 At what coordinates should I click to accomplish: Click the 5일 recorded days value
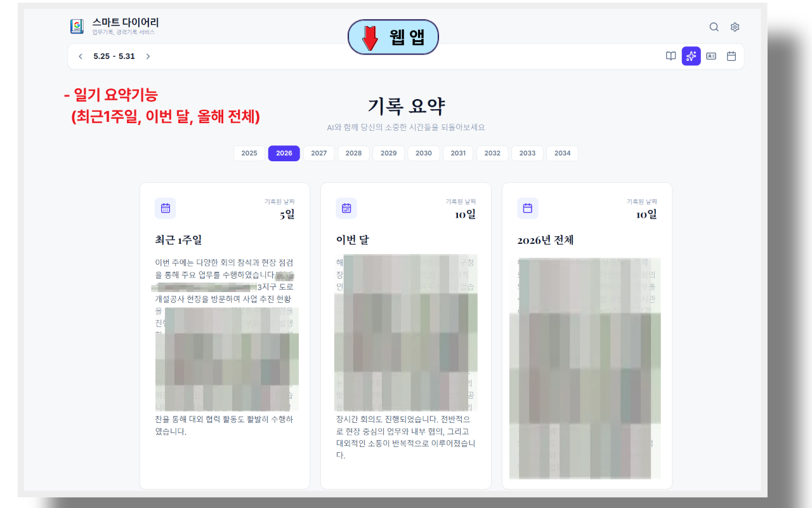click(x=287, y=215)
